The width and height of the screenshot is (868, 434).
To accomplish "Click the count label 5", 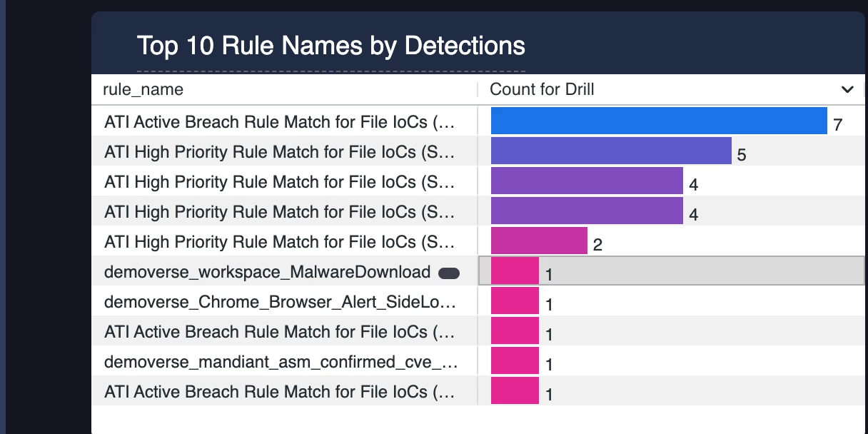I will [x=742, y=155].
